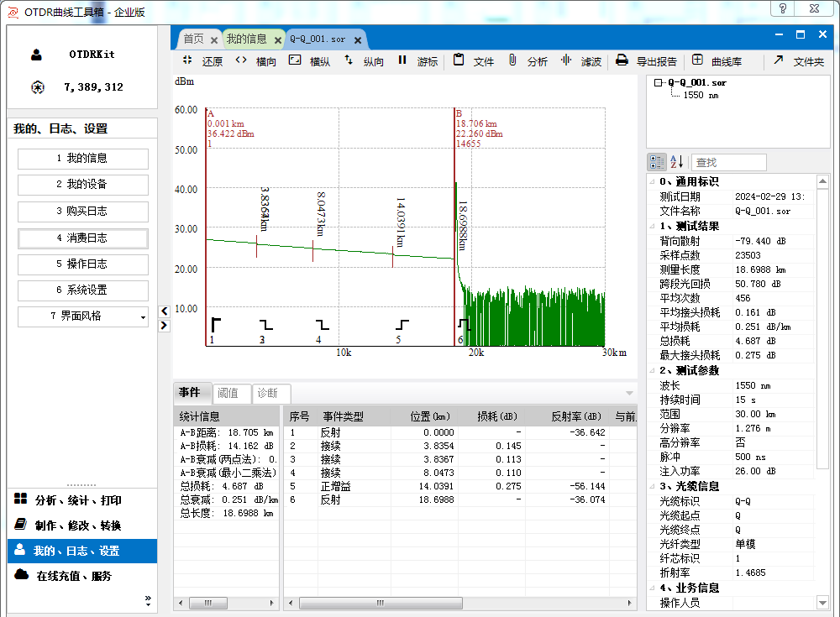Close the Q-Q_001.sor tab
This screenshot has width=840, height=617.
coord(358,39)
